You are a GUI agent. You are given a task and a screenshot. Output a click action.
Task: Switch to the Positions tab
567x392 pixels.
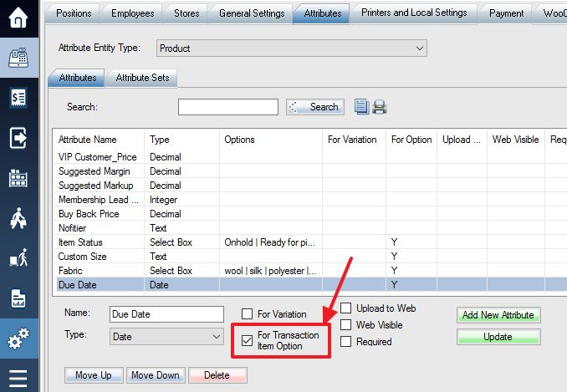click(x=74, y=13)
